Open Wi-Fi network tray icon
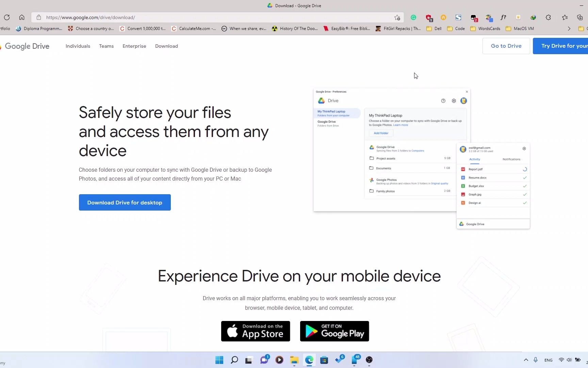Screen dimensions: 588x368 coord(561,360)
